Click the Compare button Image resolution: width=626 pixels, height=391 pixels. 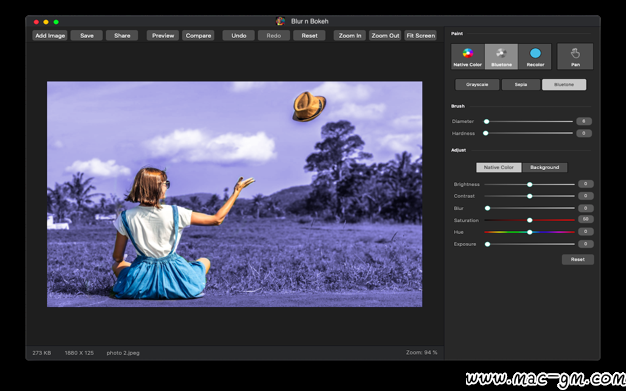198,36
